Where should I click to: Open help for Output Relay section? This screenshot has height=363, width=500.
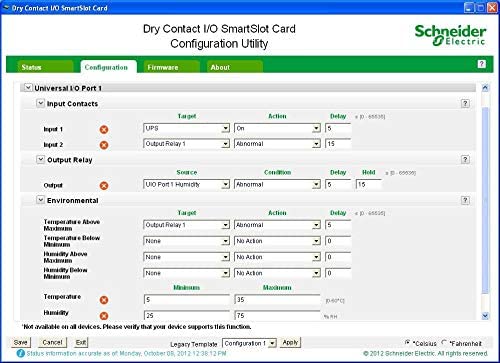tap(465, 159)
